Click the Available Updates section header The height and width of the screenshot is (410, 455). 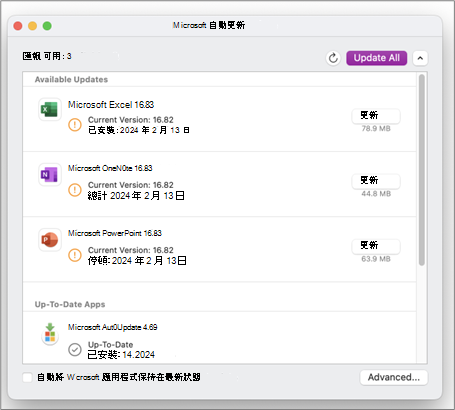71,79
